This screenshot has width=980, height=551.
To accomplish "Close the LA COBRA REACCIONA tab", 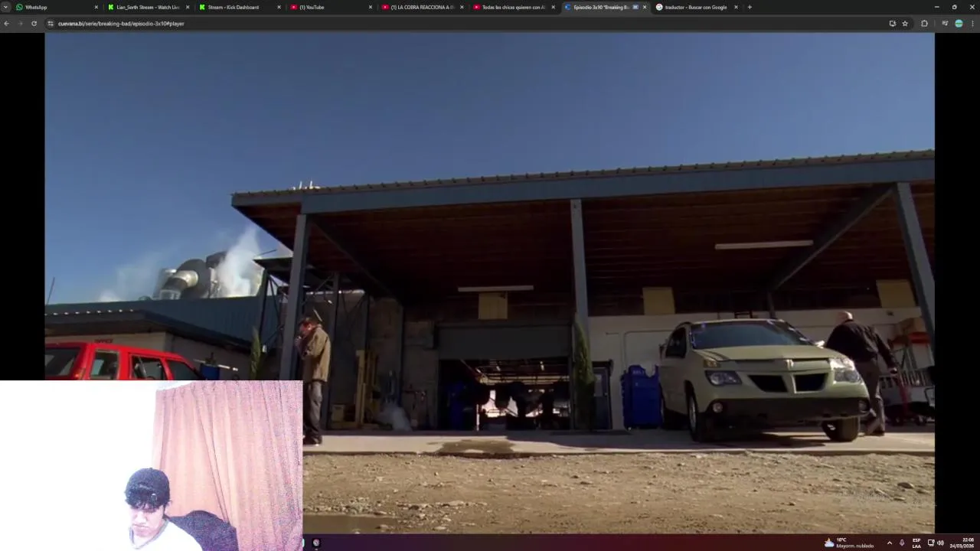I will tap(462, 7).
